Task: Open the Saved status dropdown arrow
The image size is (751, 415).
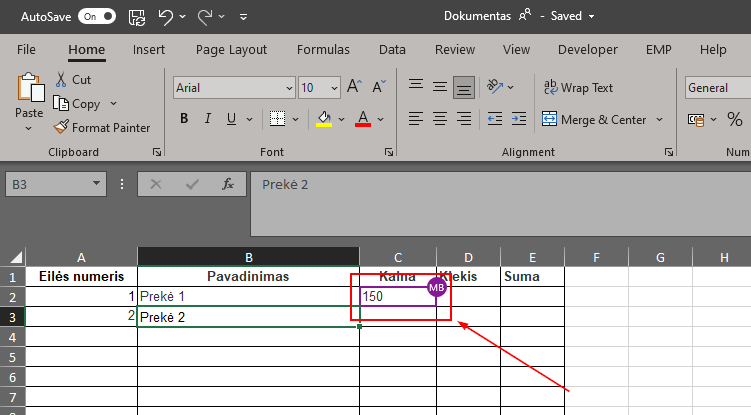Action: point(592,16)
